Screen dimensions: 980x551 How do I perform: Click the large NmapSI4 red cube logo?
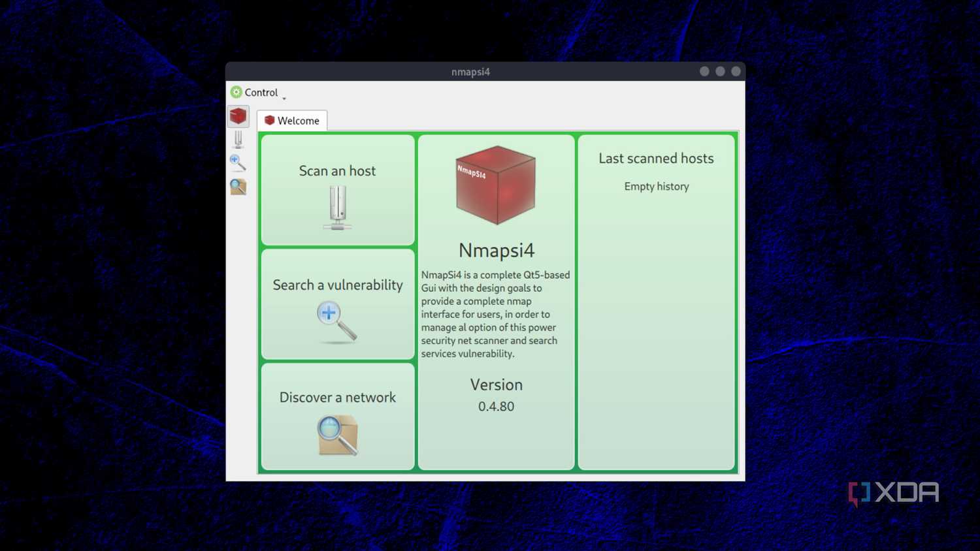pyautogui.click(x=496, y=185)
